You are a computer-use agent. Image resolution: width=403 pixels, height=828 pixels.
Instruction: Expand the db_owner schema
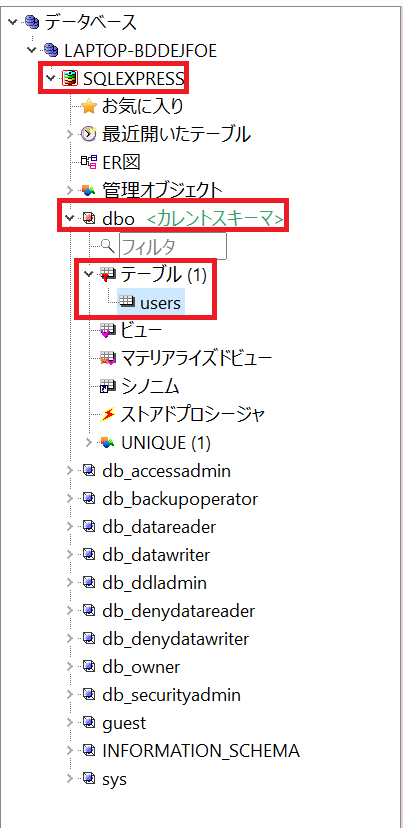(70, 666)
